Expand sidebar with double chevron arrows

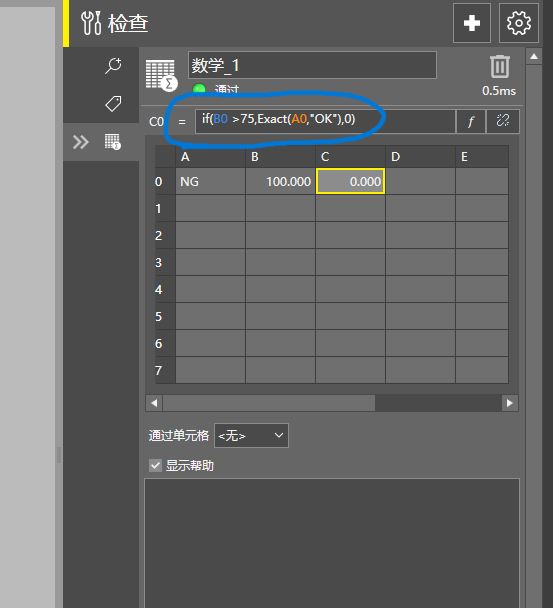81,142
